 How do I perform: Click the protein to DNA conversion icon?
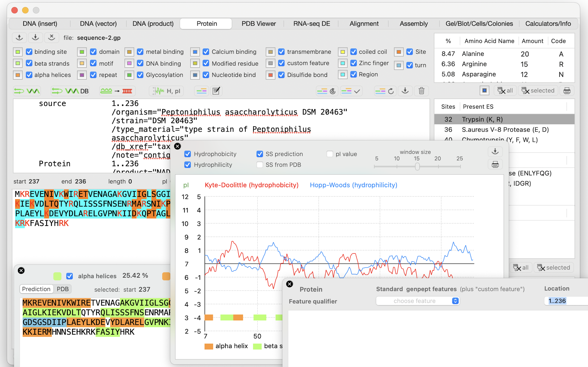pos(116,91)
